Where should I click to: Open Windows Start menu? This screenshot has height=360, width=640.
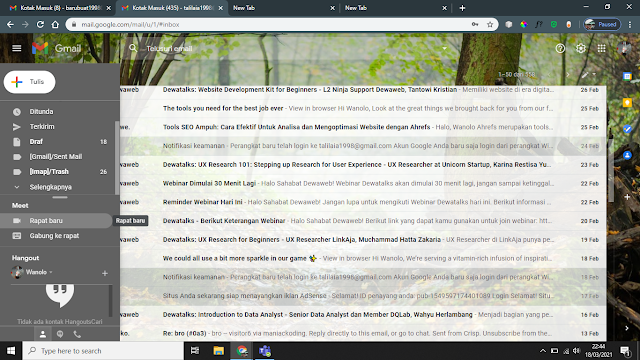coord(11,351)
